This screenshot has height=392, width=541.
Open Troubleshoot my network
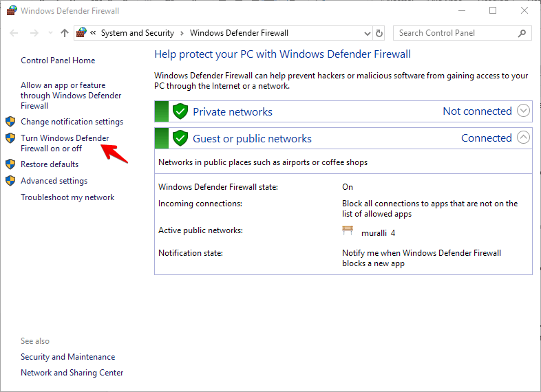(x=67, y=197)
